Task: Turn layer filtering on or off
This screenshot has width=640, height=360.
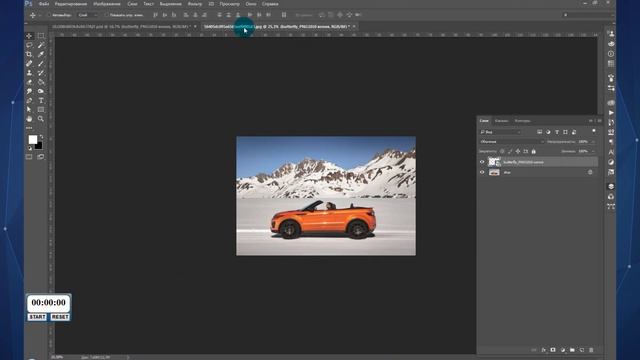Action: click(x=594, y=131)
